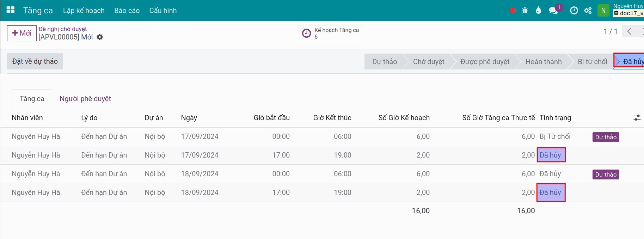Open the activities clock icon in navbar

574,11
